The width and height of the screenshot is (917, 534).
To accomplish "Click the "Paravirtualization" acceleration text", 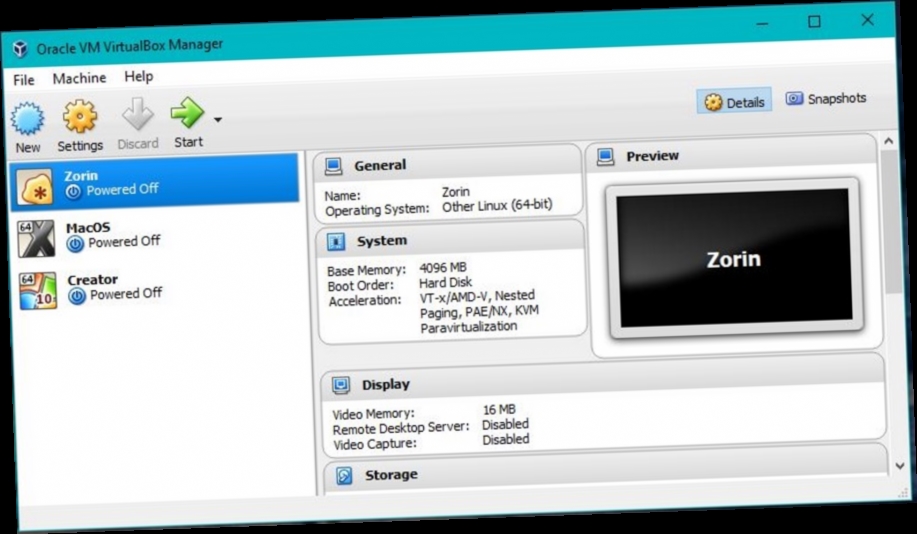I will pos(468,327).
